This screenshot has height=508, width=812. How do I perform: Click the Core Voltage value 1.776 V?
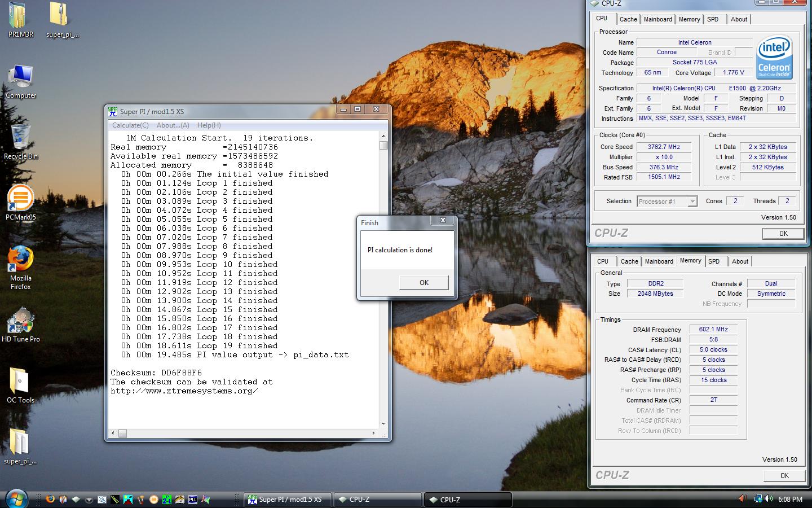tap(733, 72)
